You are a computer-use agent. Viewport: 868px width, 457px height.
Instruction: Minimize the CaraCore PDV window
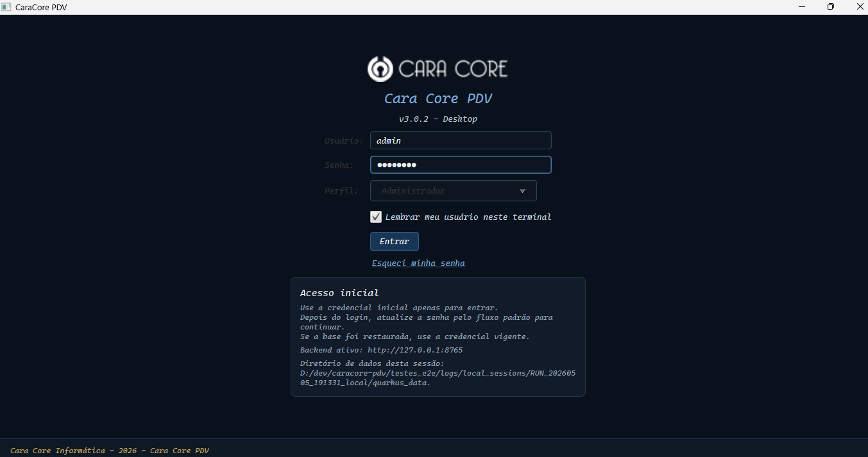coord(802,7)
